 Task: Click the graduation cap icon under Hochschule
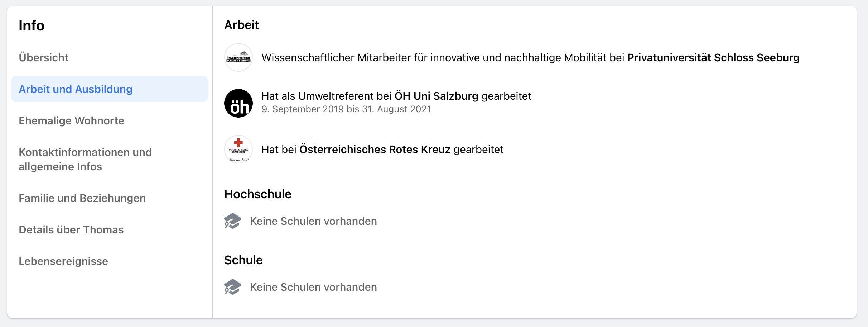[x=233, y=221]
